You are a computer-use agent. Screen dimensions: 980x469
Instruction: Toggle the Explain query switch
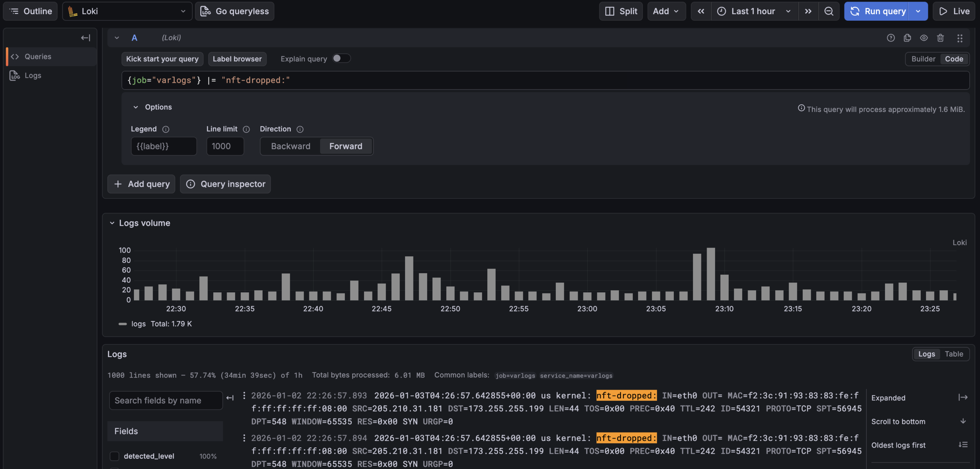pyautogui.click(x=341, y=58)
